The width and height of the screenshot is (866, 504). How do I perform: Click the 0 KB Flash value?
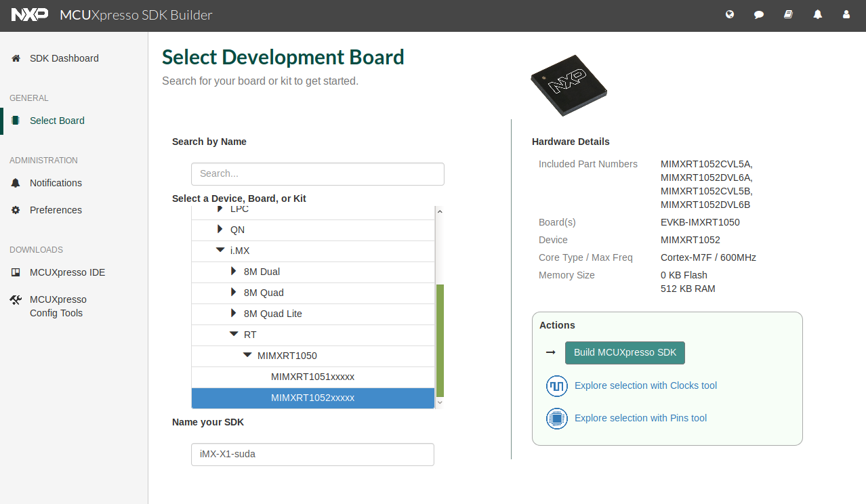click(x=684, y=275)
